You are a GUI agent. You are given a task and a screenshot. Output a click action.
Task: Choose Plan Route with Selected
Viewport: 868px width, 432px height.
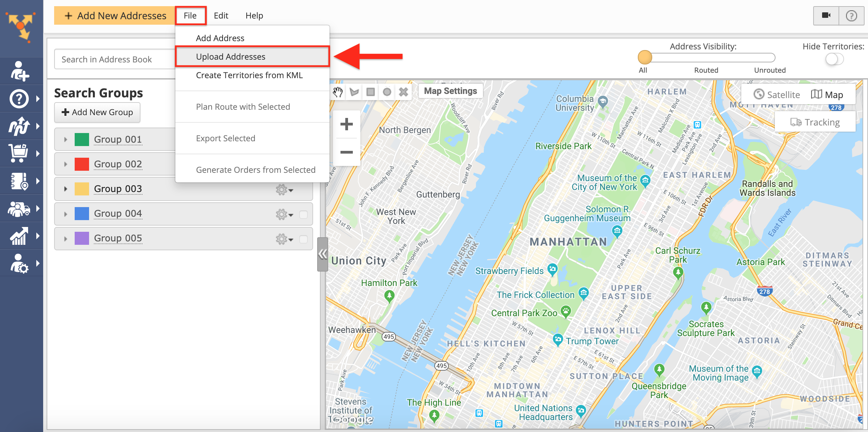[x=252, y=107]
